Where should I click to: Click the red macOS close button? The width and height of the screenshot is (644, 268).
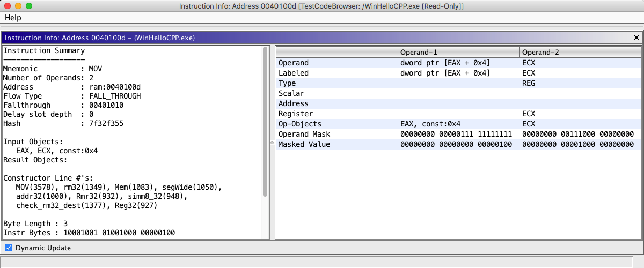[8, 6]
